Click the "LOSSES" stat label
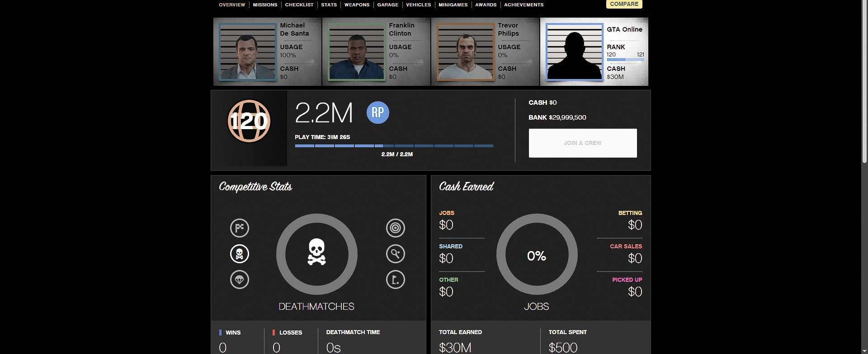The image size is (868, 354). pos(291,333)
